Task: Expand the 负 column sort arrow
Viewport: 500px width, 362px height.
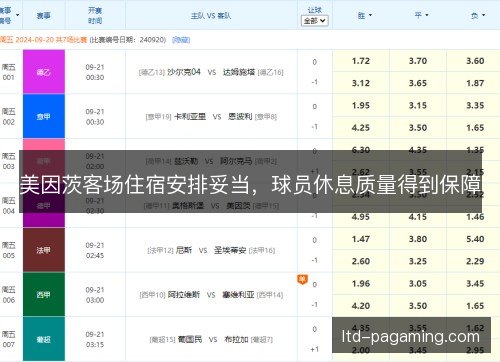Action: tap(484, 15)
